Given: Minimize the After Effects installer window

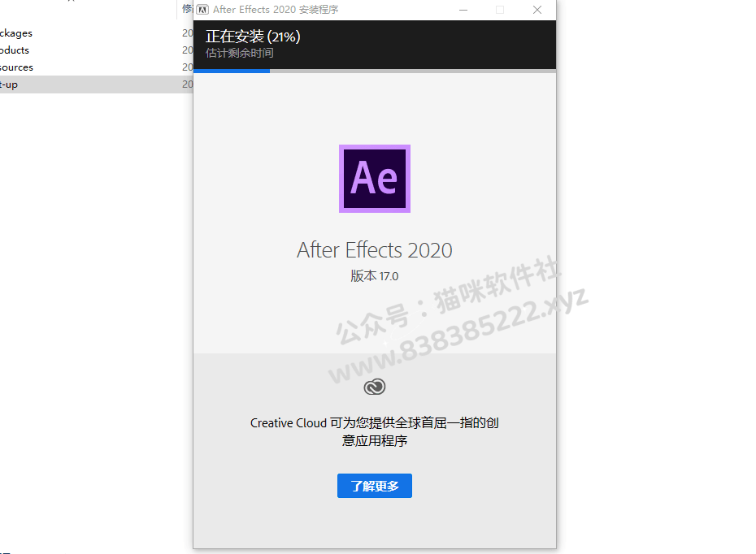Looking at the screenshot, I should [463, 10].
